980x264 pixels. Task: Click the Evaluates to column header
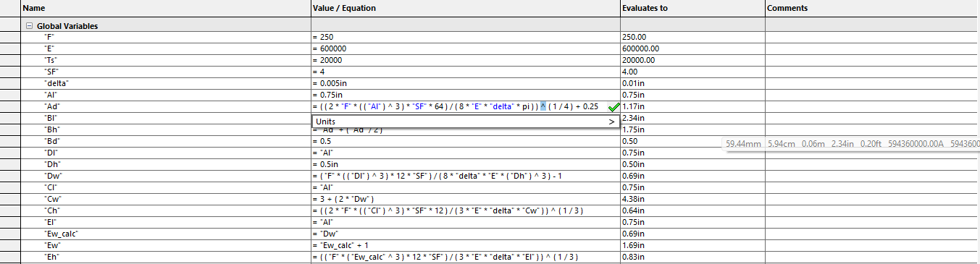click(x=692, y=8)
